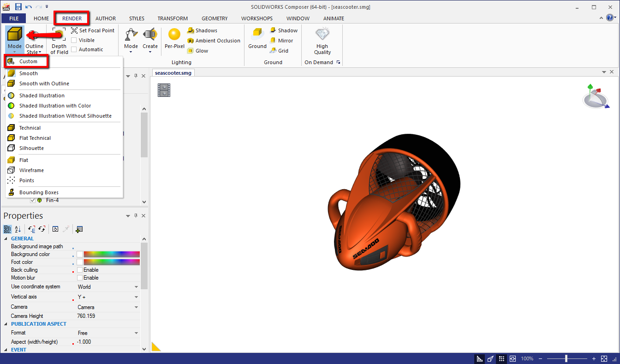Uncheck the Fin-4 visibility checkbox
The height and width of the screenshot is (364, 620).
point(33,200)
